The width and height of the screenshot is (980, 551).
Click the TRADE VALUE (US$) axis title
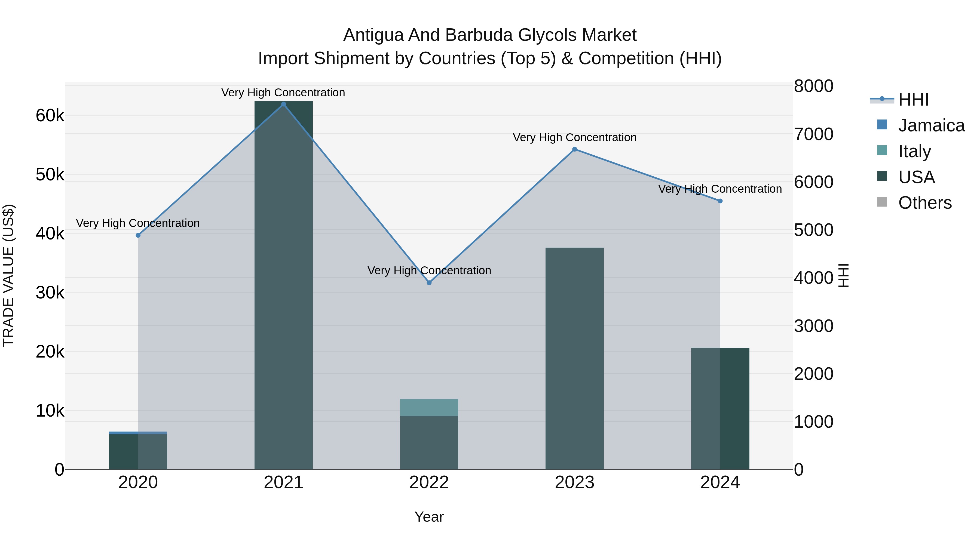pos(8,275)
